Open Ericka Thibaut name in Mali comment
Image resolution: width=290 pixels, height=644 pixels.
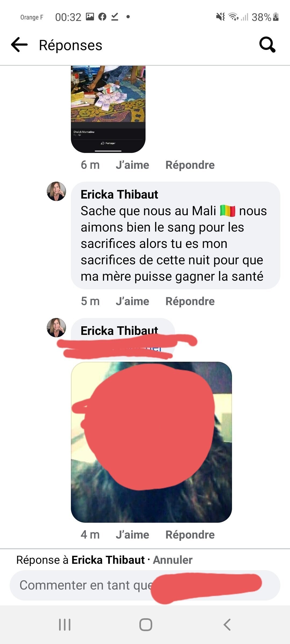[x=119, y=194]
